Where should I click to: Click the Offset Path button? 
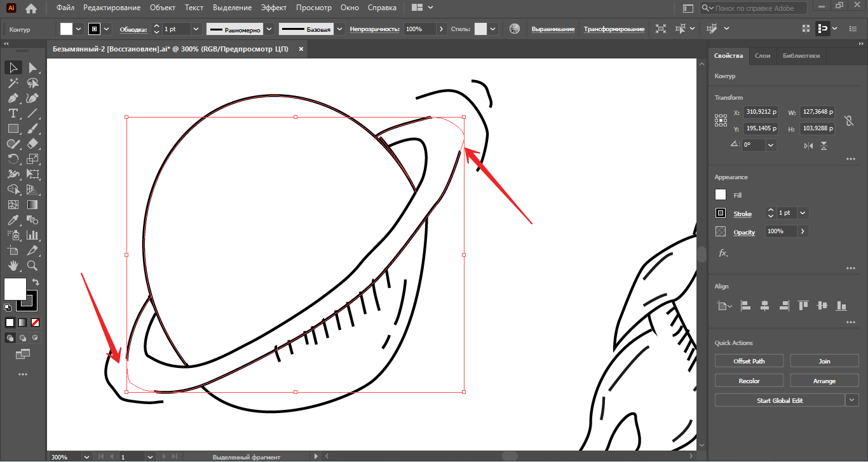click(x=749, y=361)
